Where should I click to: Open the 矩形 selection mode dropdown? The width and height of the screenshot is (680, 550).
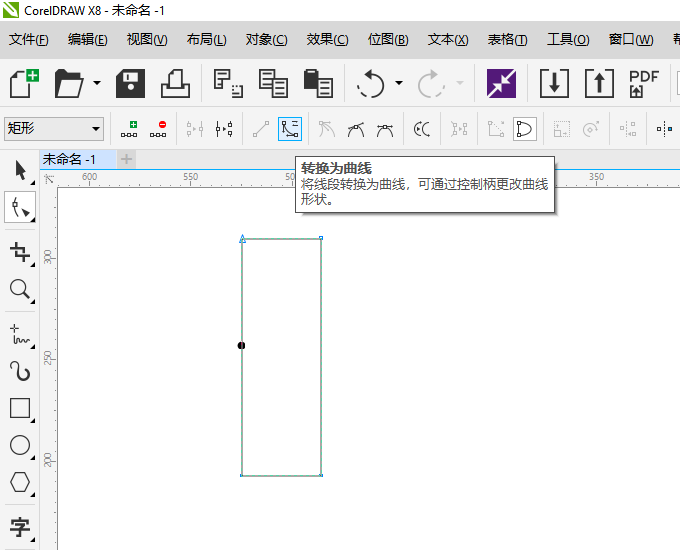[54, 128]
